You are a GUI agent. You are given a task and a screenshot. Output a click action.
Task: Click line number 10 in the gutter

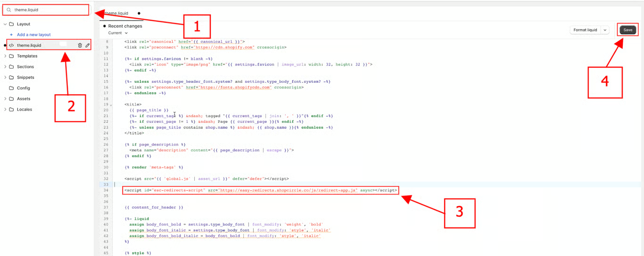point(106,53)
